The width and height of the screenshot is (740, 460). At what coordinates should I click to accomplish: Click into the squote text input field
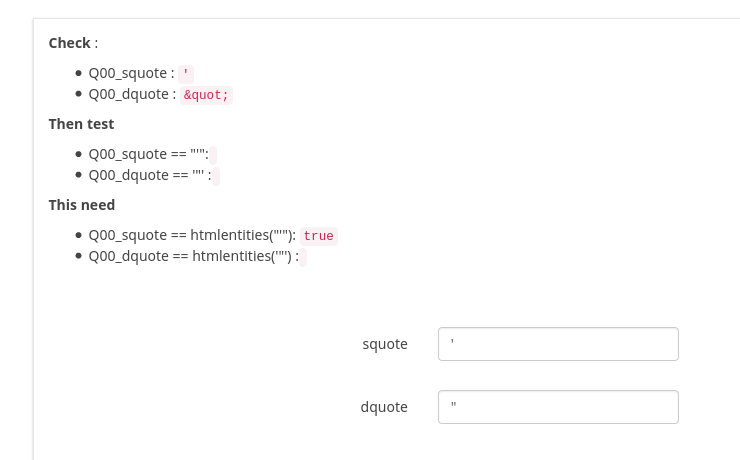[x=558, y=344]
